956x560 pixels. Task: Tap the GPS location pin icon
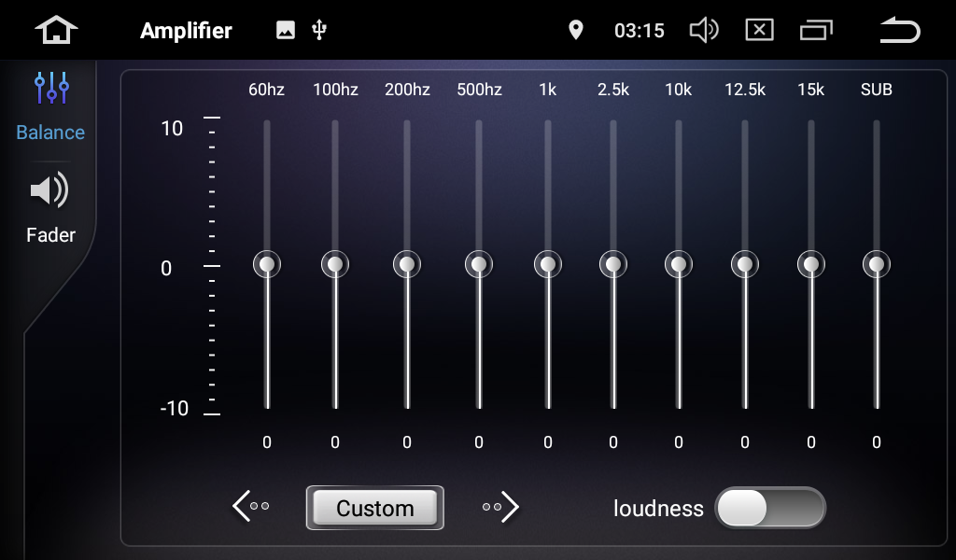(576, 30)
